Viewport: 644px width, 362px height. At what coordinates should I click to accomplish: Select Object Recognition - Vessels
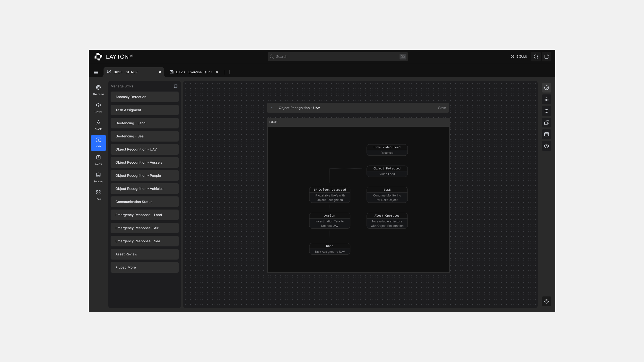[x=145, y=162]
